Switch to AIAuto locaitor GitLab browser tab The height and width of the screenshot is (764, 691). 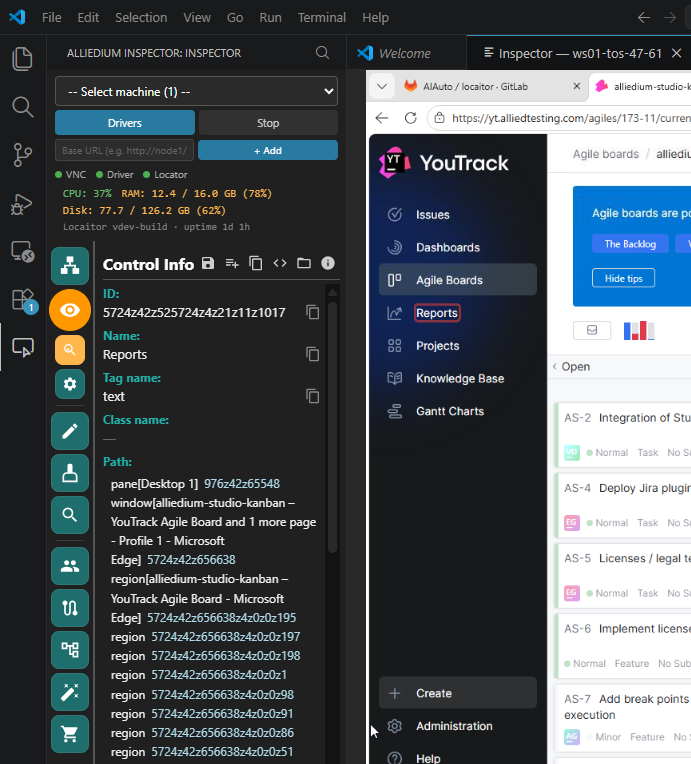pos(492,87)
